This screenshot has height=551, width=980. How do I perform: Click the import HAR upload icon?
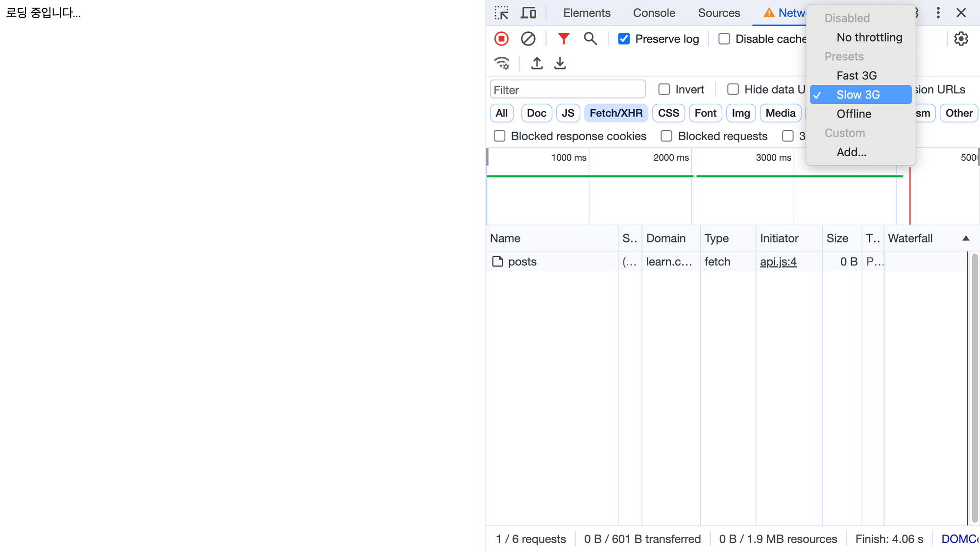[537, 63]
